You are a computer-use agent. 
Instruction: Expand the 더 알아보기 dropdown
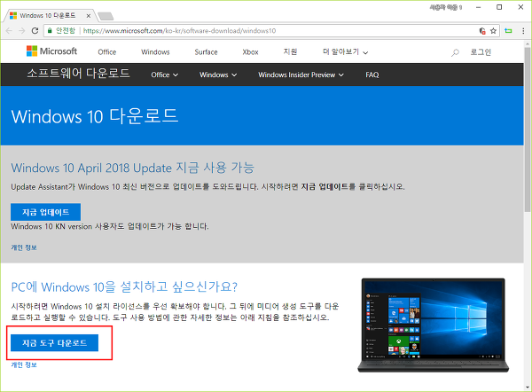pos(346,52)
